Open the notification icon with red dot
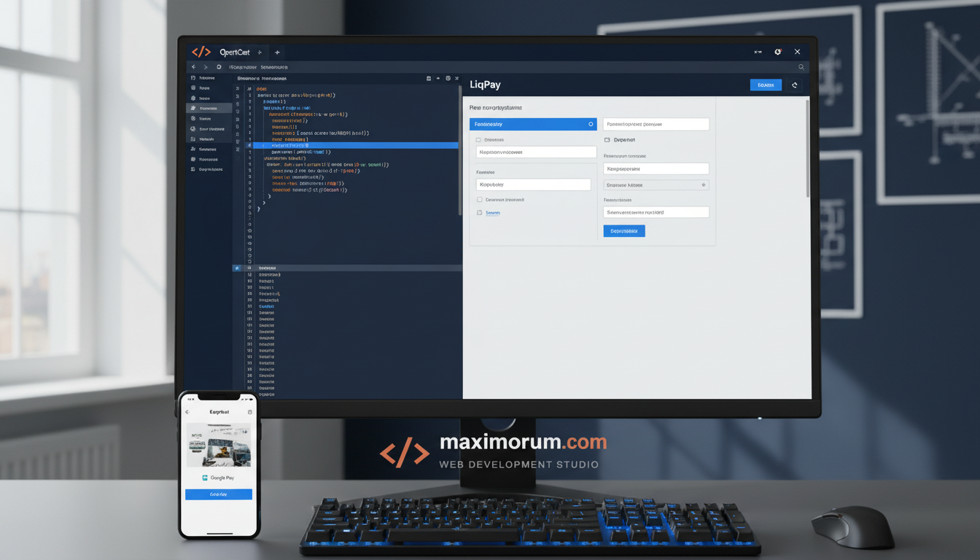This screenshot has height=560, width=980. (778, 52)
